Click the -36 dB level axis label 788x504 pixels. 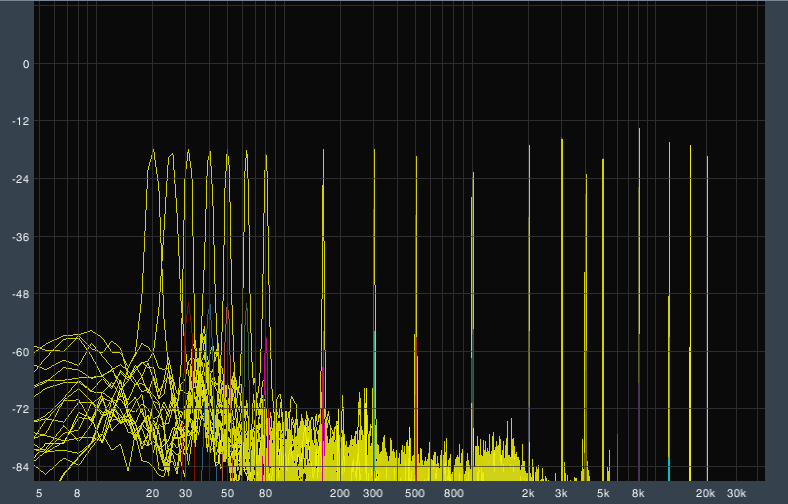click(x=21, y=238)
